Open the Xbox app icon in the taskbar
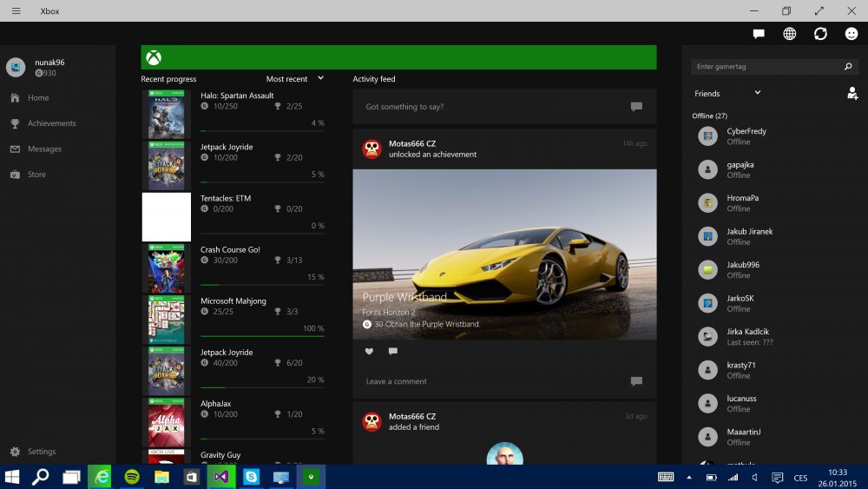Image resolution: width=868 pixels, height=489 pixels. (x=311, y=477)
